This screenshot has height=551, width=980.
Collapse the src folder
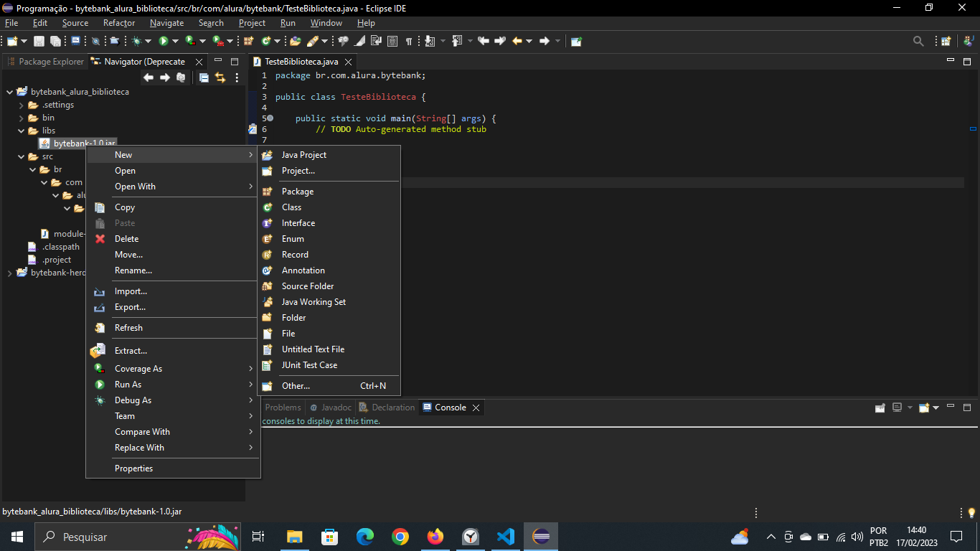coord(21,156)
